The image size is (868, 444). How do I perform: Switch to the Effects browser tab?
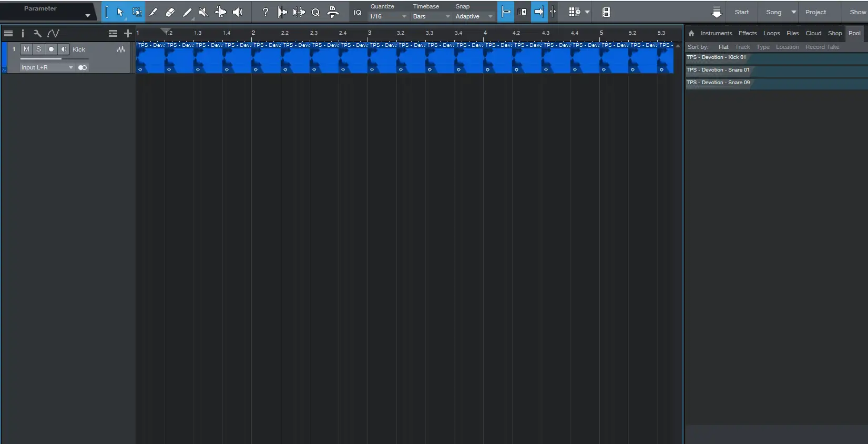click(x=747, y=33)
